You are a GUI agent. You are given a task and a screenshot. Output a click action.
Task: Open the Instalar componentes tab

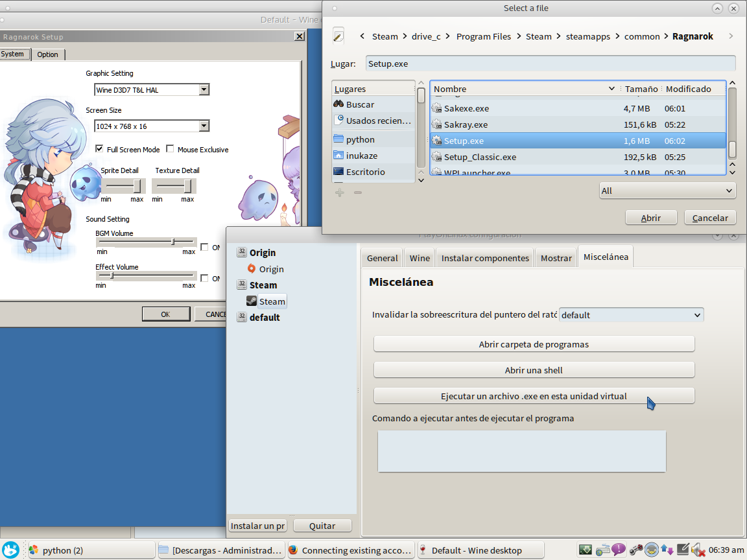(x=485, y=258)
